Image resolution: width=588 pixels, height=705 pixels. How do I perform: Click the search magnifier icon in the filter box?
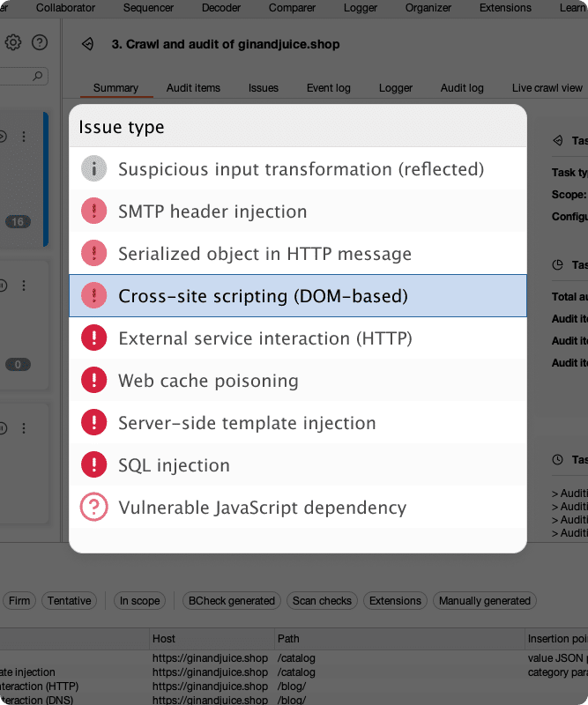39,77
